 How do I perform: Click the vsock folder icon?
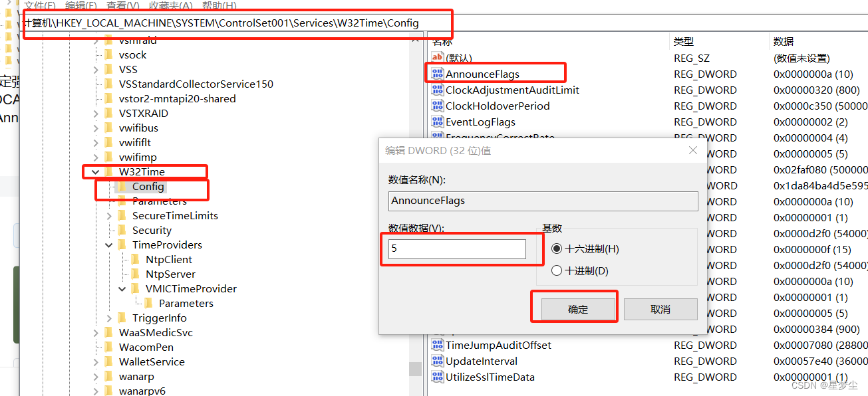click(108, 54)
